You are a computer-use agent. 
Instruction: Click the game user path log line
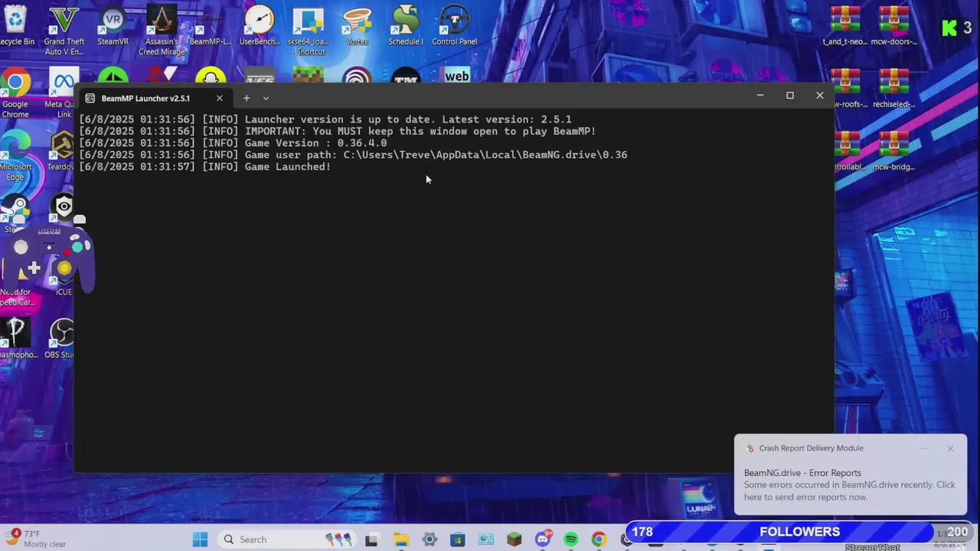(353, 155)
